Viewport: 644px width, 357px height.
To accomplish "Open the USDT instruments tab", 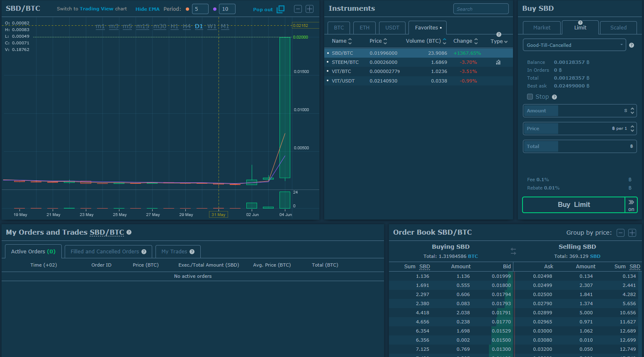I will pyautogui.click(x=392, y=28).
